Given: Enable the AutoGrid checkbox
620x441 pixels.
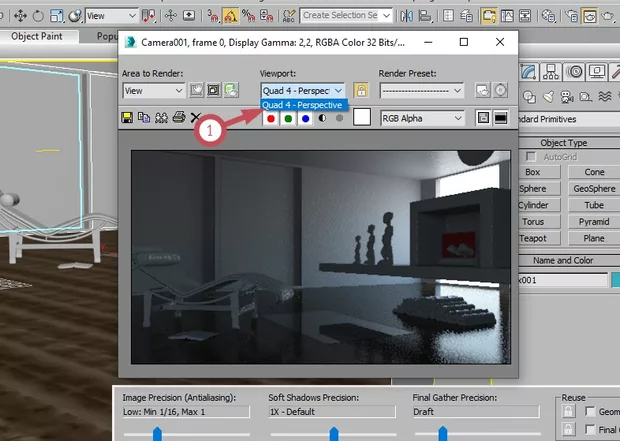Looking at the screenshot, I should [x=529, y=157].
